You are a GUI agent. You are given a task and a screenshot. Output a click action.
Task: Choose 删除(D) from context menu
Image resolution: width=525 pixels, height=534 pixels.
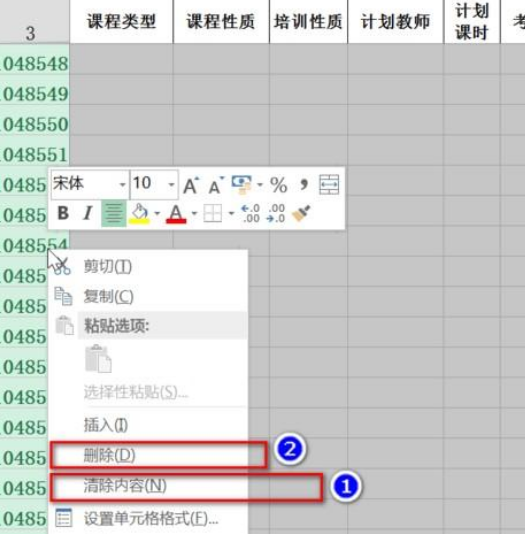(x=148, y=455)
